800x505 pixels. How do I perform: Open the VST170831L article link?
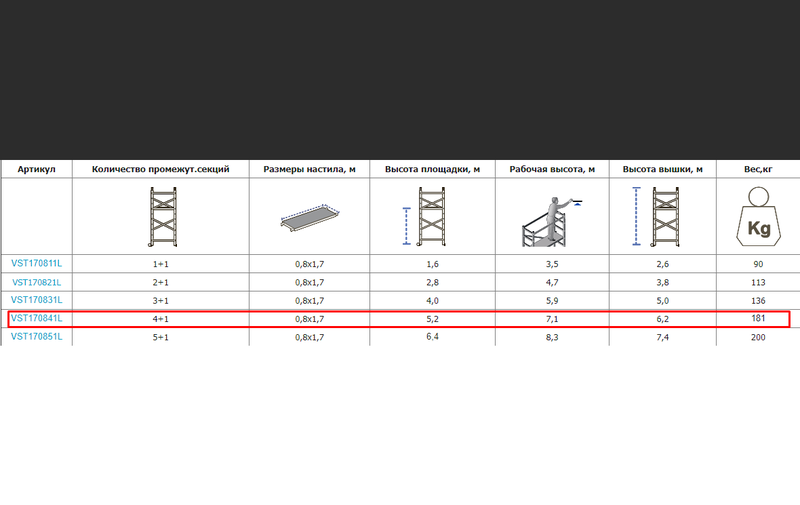pos(36,300)
